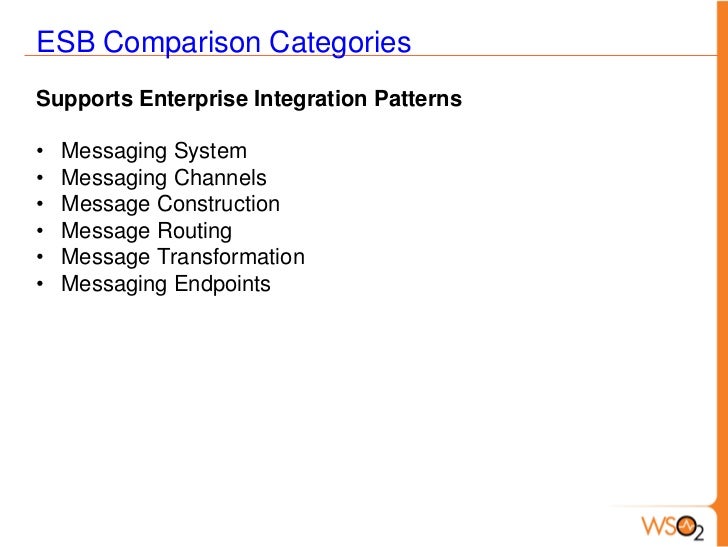Click the Messaging System bullet text
The width and height of the screenshot is (728, 547).
pyautogui.click(x=154, y=151)
